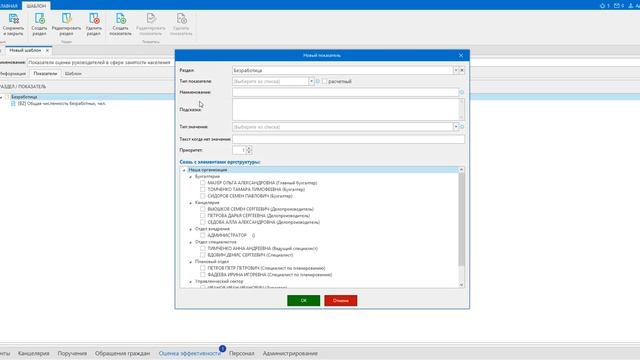Switch to the ШАБЛОН ribbon tab
This screenshot has width=640, height=360.
[x=36, y=6]
